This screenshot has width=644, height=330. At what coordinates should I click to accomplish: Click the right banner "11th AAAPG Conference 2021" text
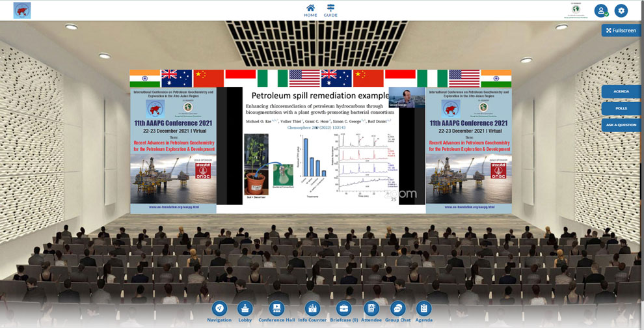tap(469, 123)
